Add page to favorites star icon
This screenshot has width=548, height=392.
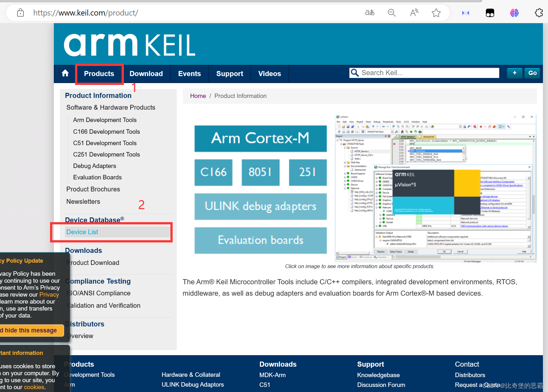point(436,13)
